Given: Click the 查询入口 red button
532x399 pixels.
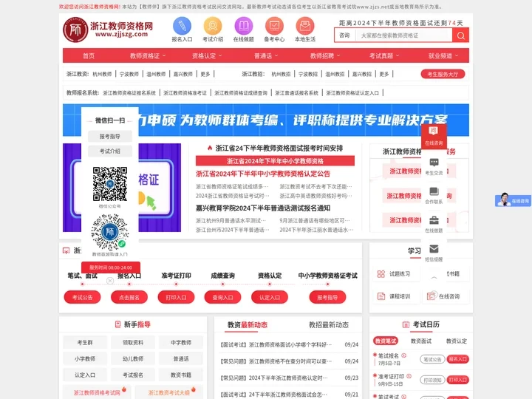Looking at the screenshot, I should tap(222, 297).
